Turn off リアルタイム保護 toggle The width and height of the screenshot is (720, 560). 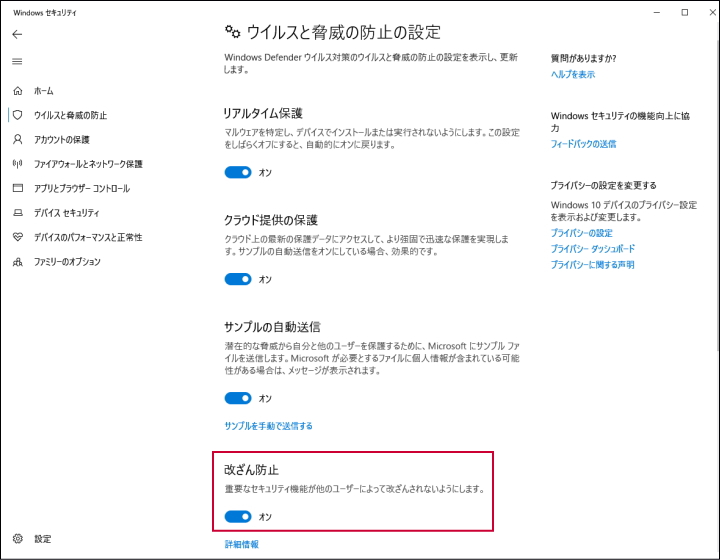click(238, 172)
